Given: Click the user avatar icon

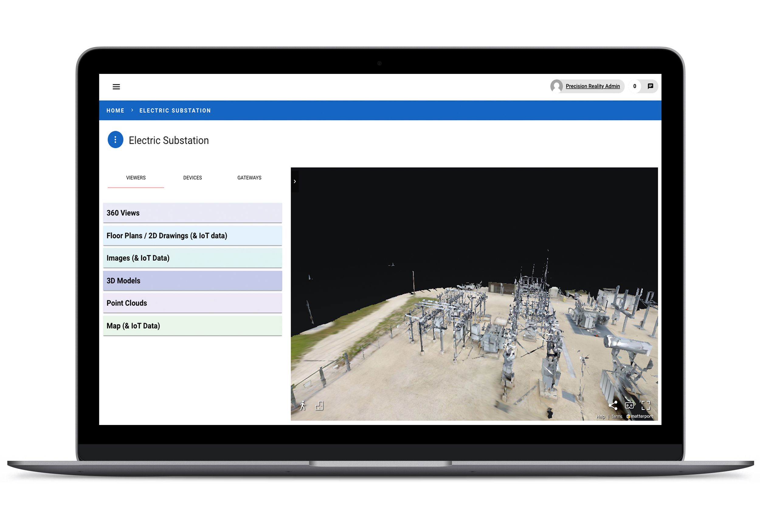Looking at the screenshot, I should 556,86.
